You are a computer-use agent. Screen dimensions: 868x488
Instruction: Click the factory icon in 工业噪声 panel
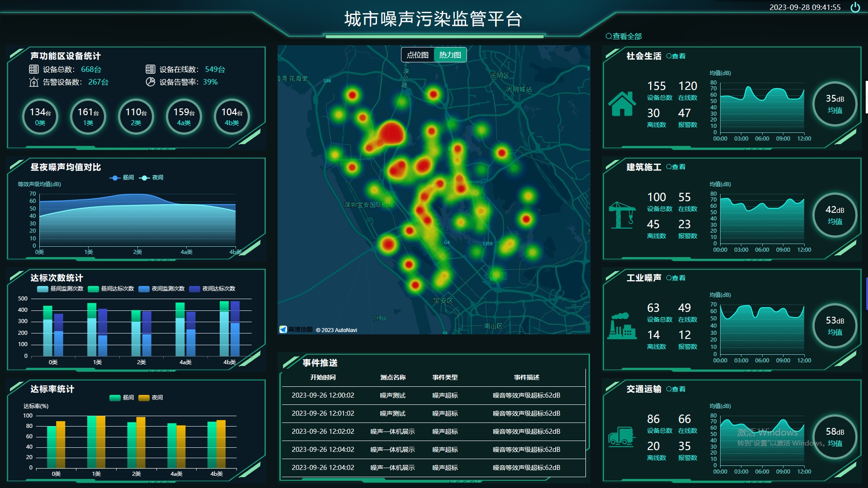click(622, 326)
